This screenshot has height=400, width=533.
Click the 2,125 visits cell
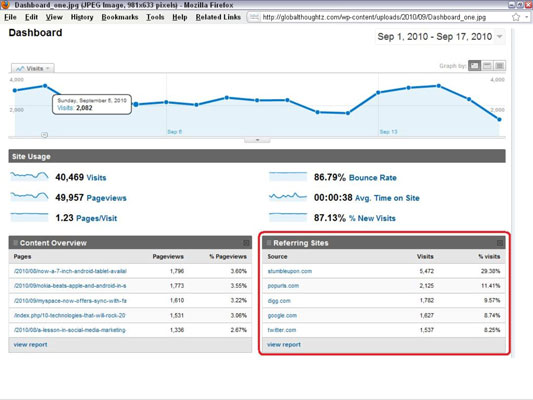pos(427,285)
